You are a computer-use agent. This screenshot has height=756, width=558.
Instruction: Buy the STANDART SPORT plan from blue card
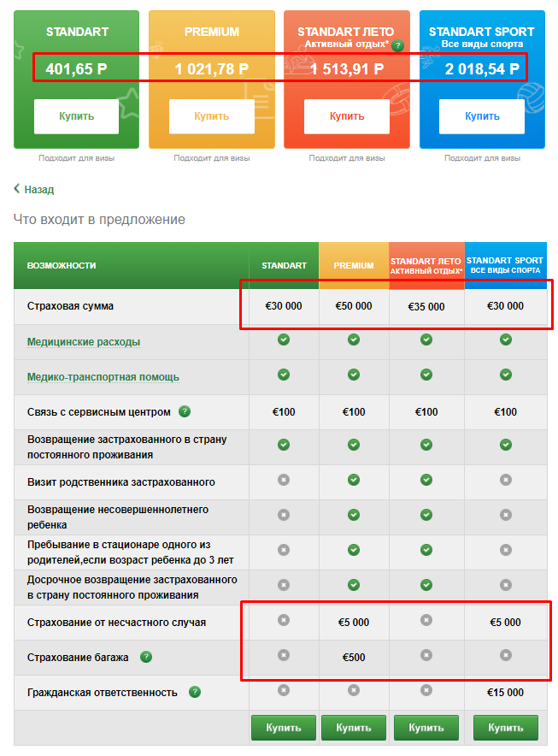click(x=482, y=116)
